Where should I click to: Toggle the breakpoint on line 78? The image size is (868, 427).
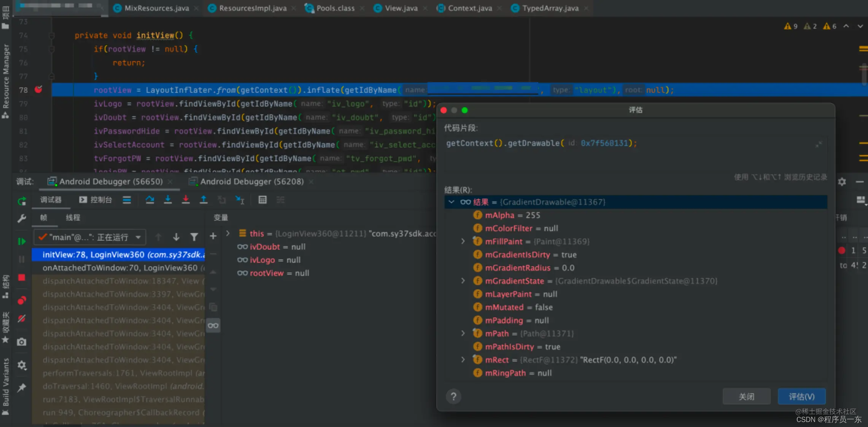pos(38,90)
